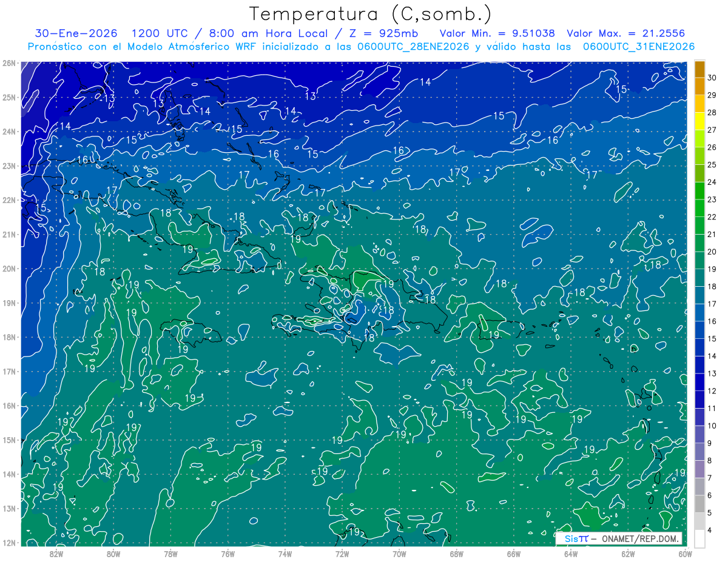Click the "72W" longitude axis label

(342, 554)
